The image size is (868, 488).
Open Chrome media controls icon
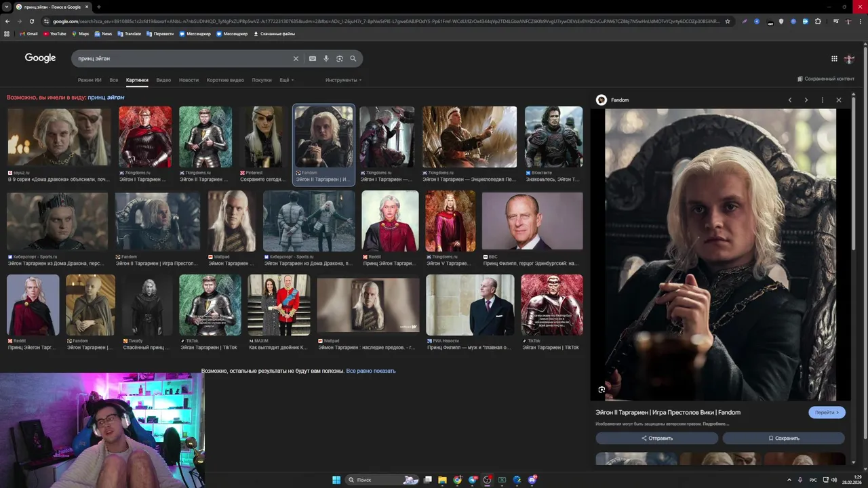pos(836,21)
